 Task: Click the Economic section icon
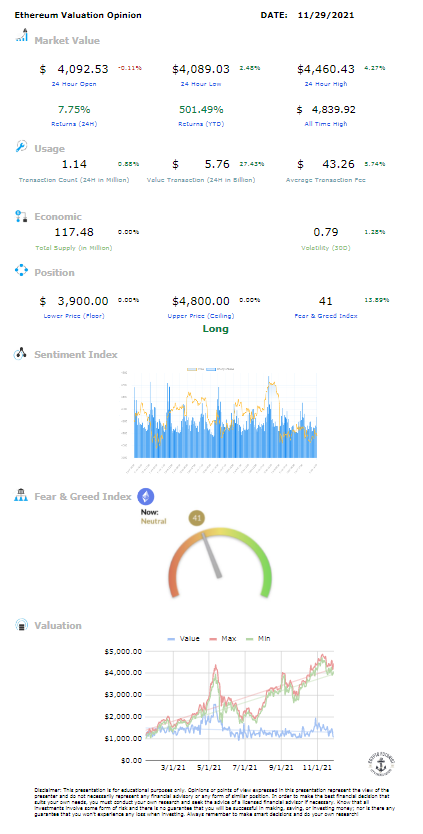click(x=21, y=216)
